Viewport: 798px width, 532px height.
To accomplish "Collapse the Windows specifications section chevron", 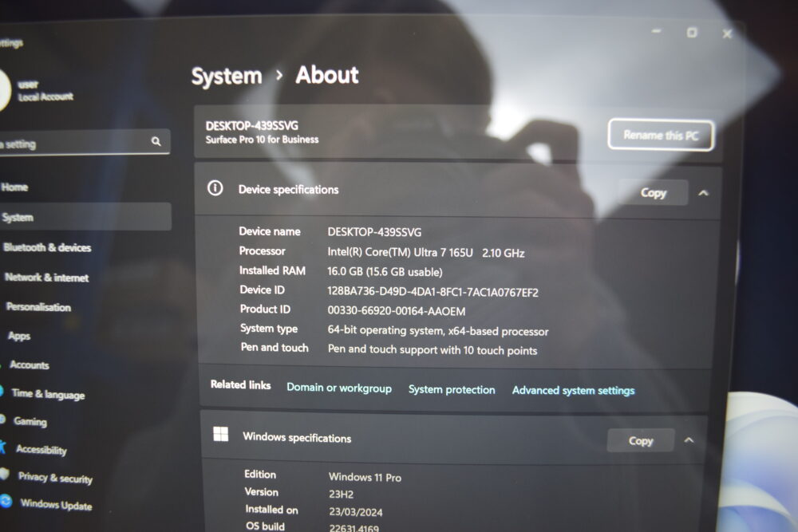I will tap(689, 440).
